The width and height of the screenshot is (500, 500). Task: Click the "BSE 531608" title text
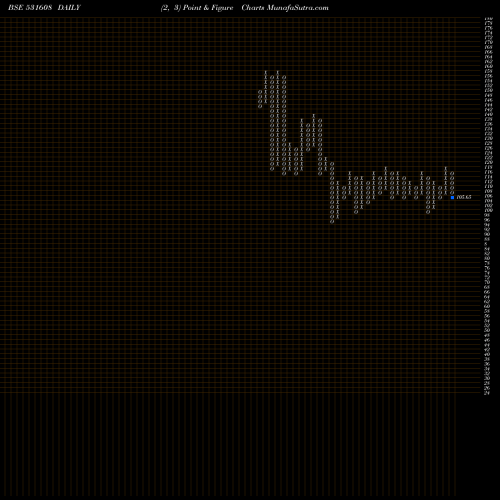pos(30,8)
